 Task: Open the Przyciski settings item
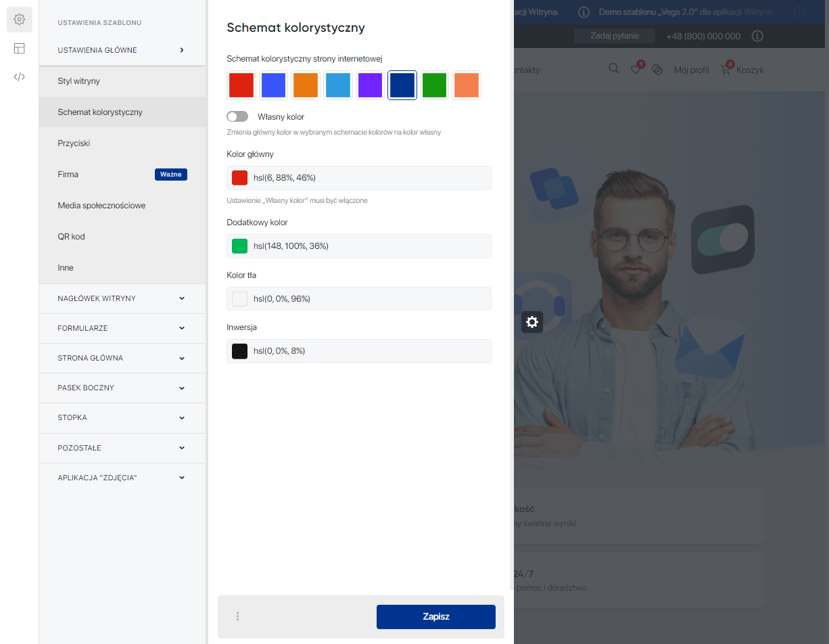tap(74, 143)
